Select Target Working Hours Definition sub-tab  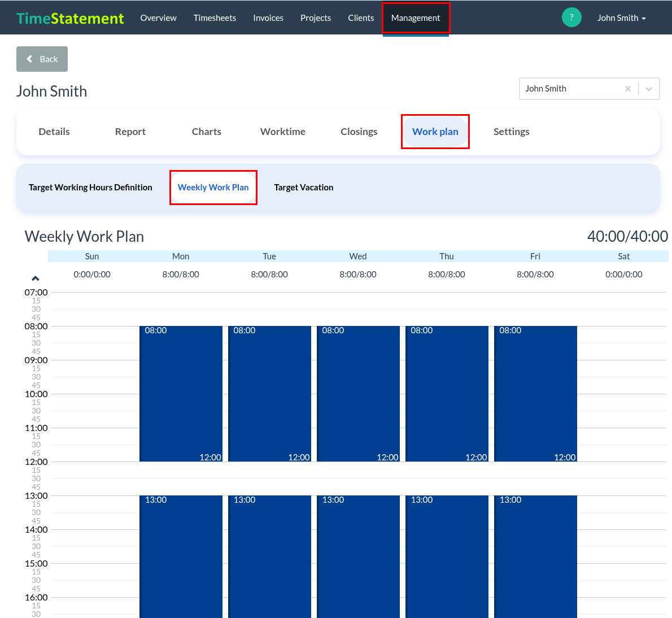[x=90, y=188]
